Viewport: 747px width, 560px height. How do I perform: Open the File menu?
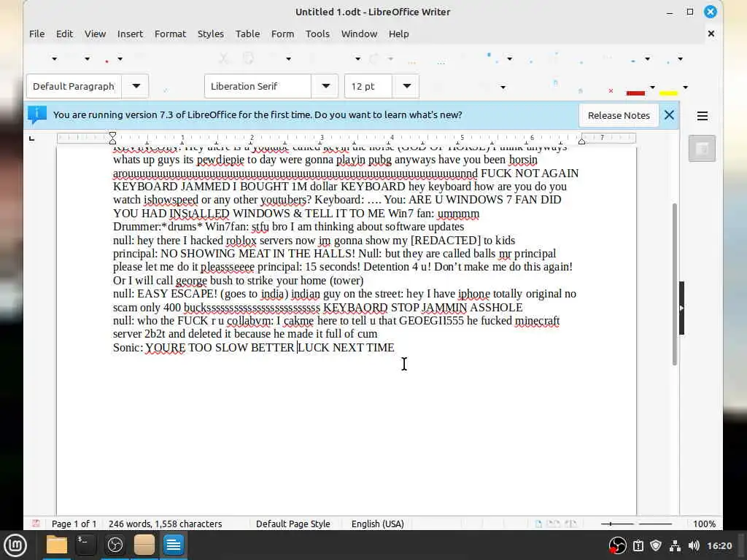[36, 34]
